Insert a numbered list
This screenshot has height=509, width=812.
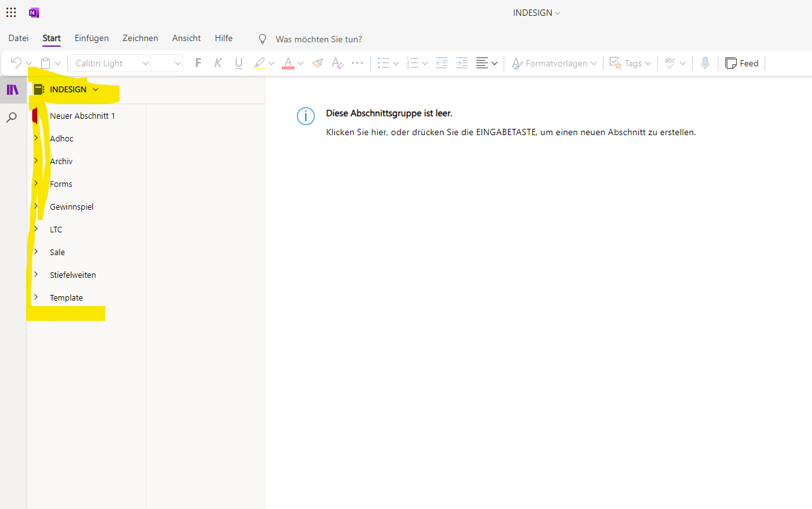coord(413,63)
